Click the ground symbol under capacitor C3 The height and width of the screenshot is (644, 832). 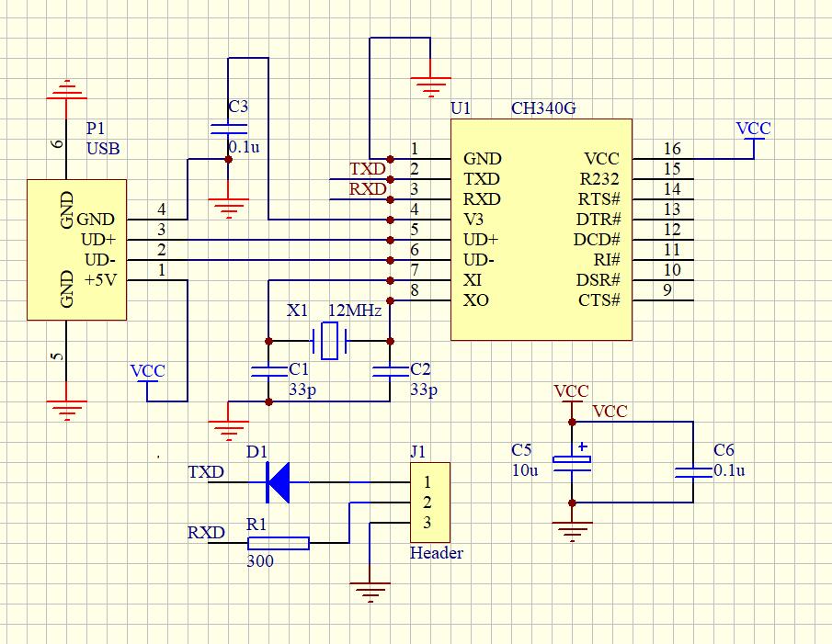229,209
